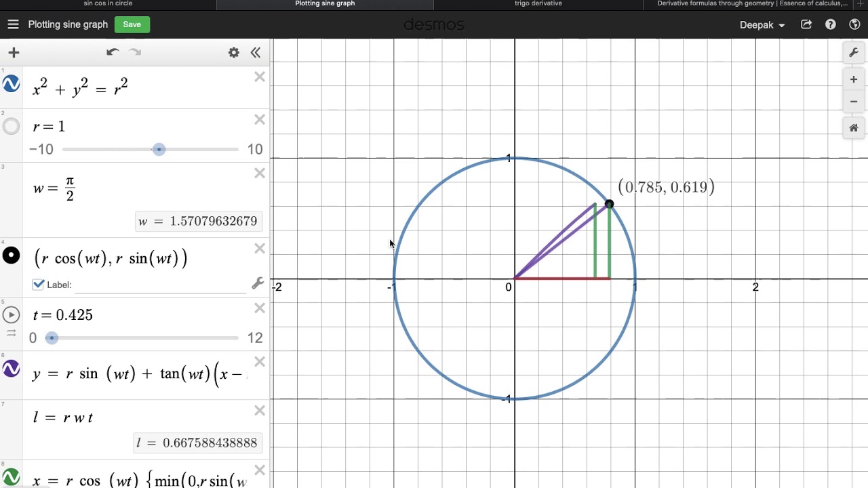
Task: Open the expression list settings gear
Action: 234,52
